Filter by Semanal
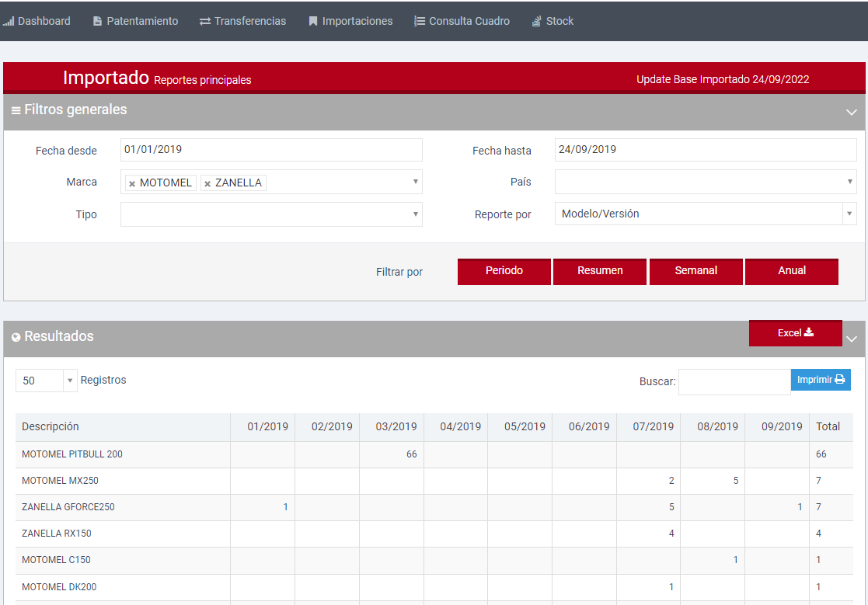Screen dimensions: 868x605 [695, 271]
